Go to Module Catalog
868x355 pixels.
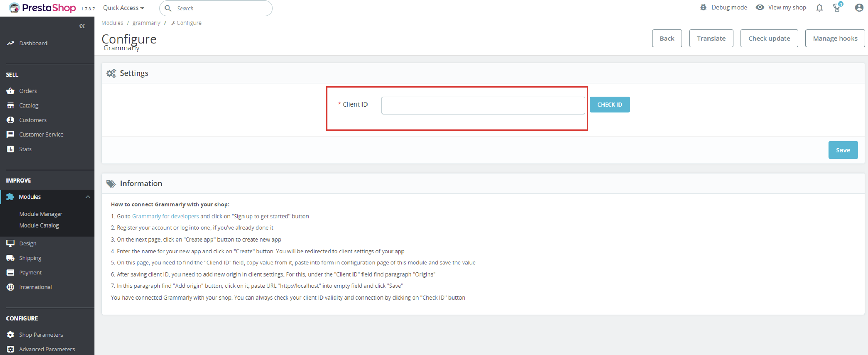[39, 225]
